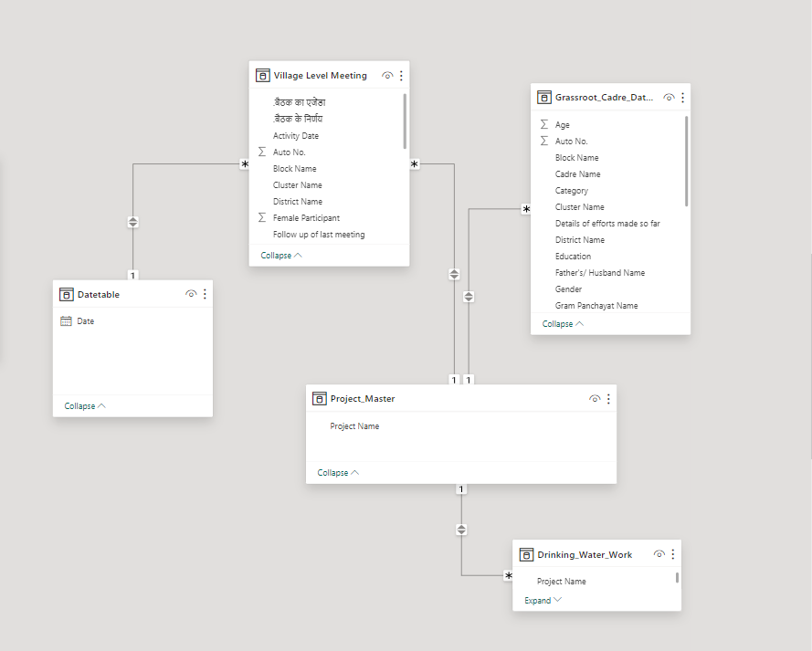Image resolution: width=812 pixels, height=651 pixels.
Task: Select Cadre Name field
Action: pyautogui.click(x=578, y=173)
